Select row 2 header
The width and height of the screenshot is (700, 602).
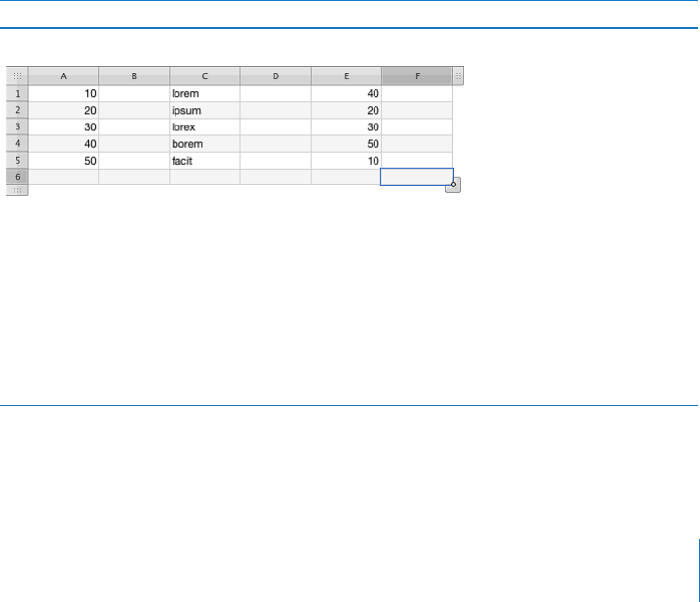tap(17, 111)
